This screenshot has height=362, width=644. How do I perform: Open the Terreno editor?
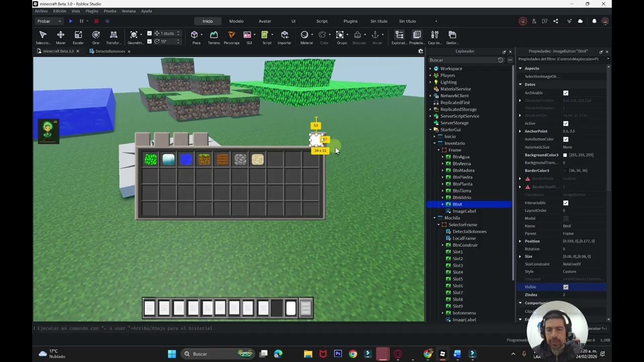pos(214,37)
